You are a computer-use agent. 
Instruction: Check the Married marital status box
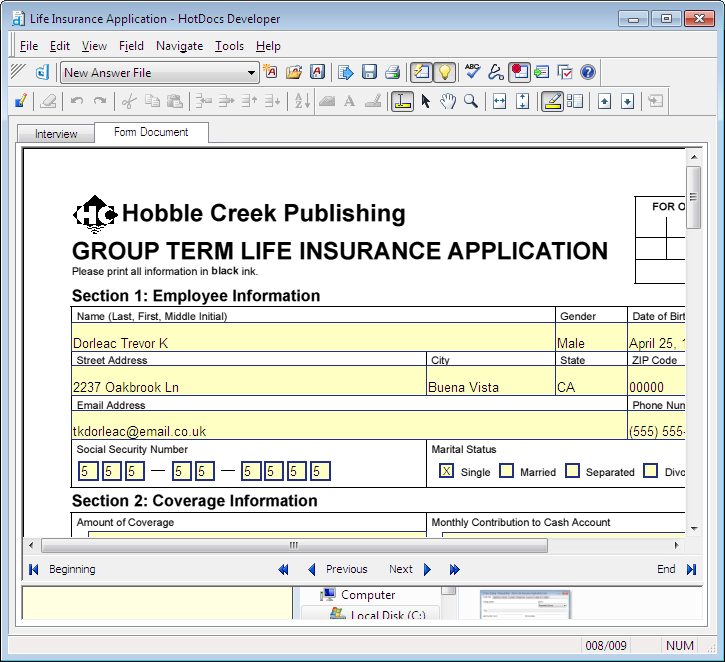[x=507, y=471]
